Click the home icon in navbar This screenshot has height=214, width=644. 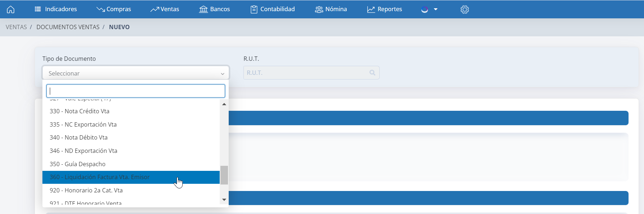point(11,9)
